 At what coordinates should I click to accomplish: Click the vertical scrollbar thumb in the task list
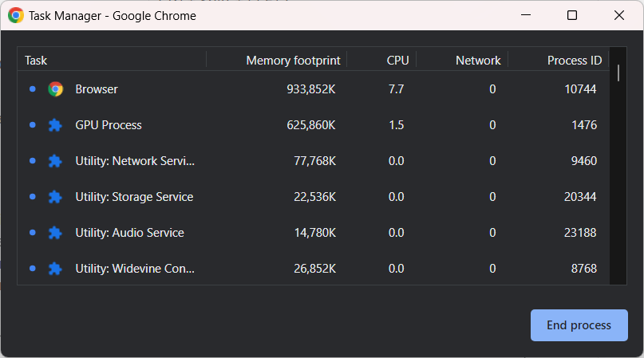618,73
